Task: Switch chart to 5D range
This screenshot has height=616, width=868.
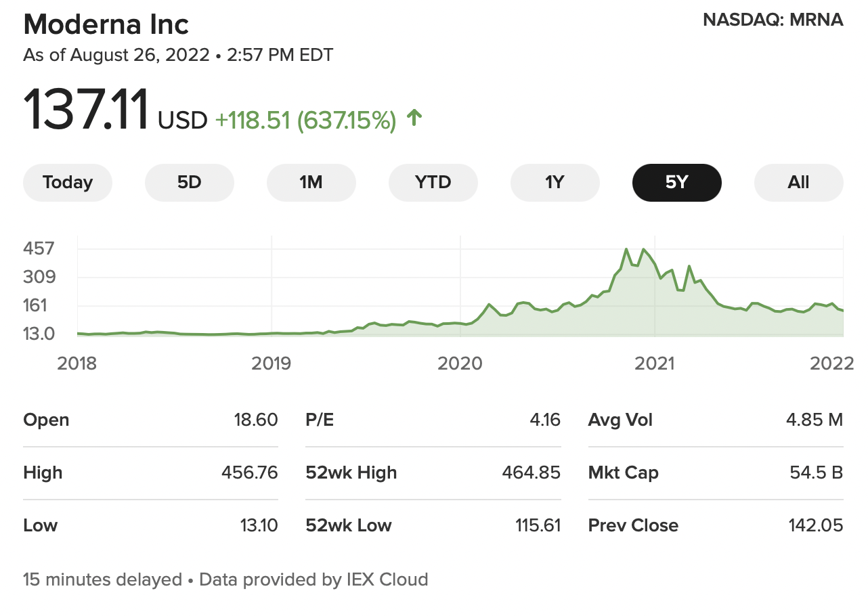Action: (190, 183)
